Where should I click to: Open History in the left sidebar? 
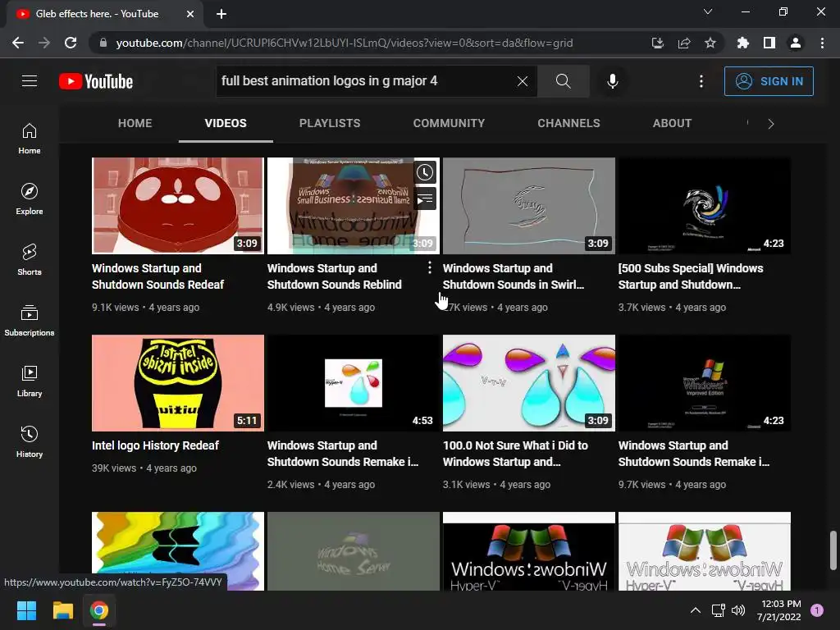pyautogui.click(x=30, y=441)
